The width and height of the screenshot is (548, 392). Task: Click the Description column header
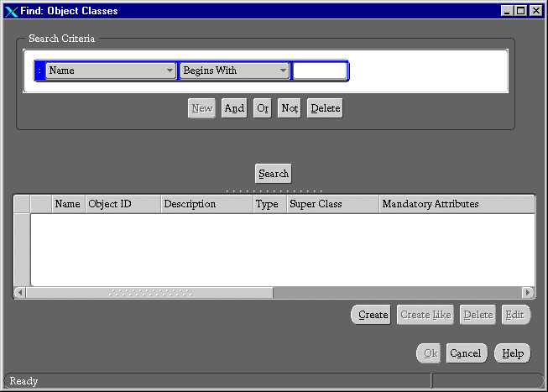coord(206,204)
